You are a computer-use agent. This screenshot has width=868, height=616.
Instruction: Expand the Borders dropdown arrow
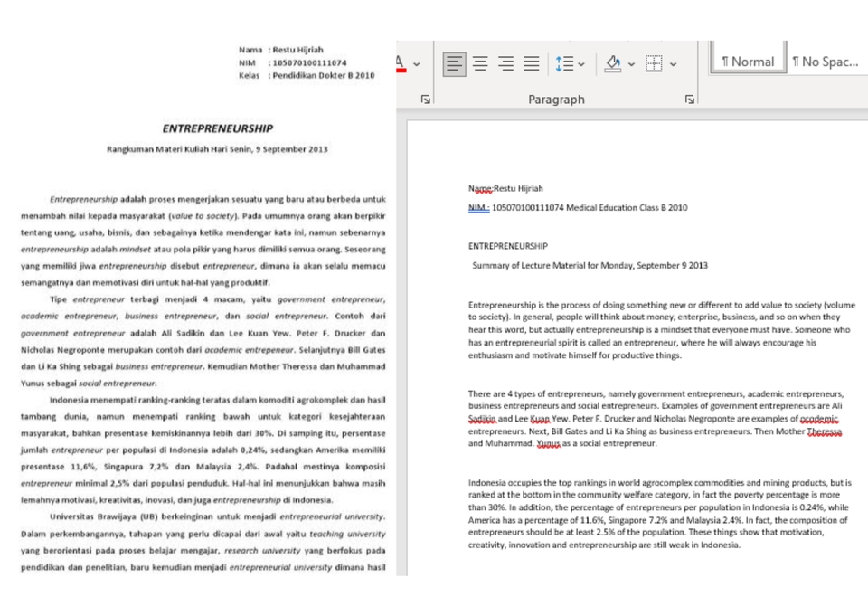click(x=673, y=64)
